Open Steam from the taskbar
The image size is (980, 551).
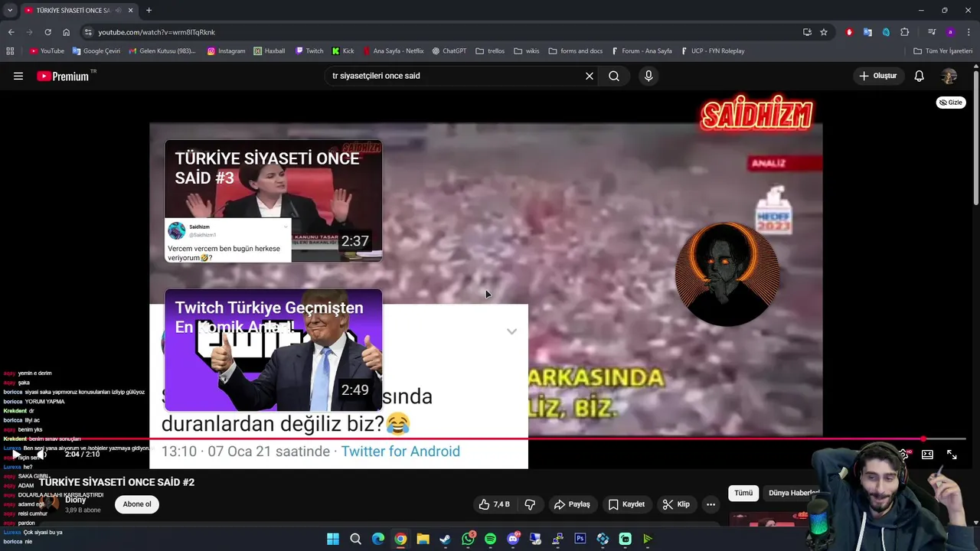click(x=445, y=539)
